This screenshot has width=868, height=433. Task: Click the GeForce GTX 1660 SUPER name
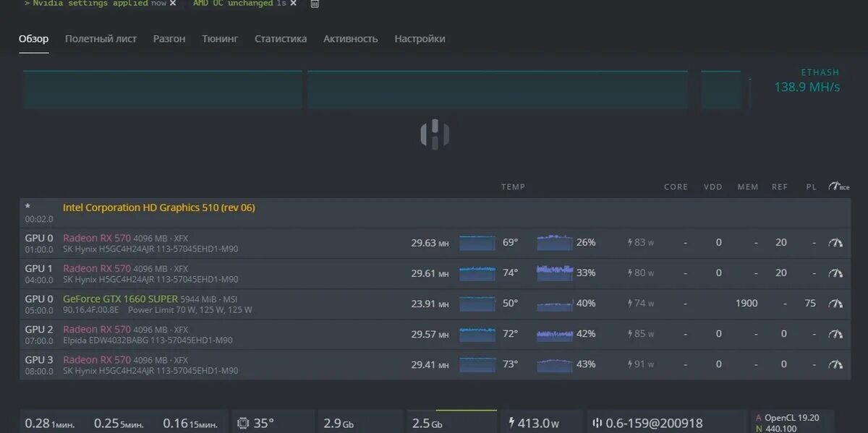119,299
